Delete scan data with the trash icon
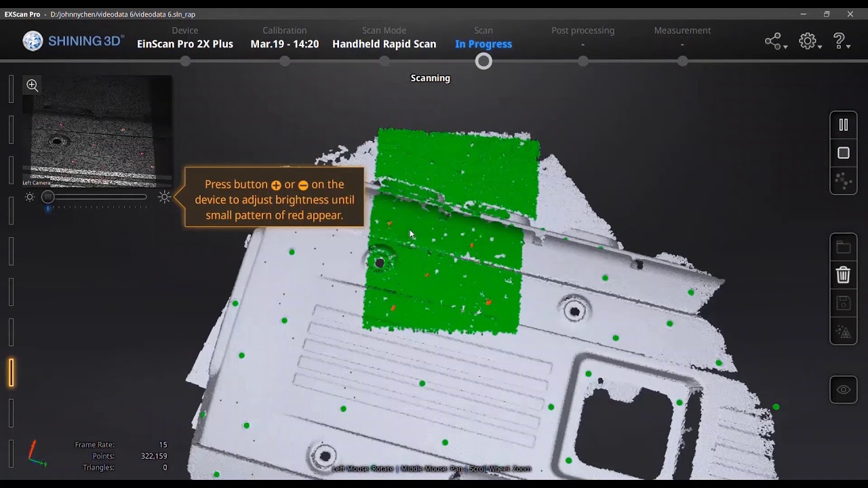The height and width of the screenshot is (488, 868). pos(844,274)
